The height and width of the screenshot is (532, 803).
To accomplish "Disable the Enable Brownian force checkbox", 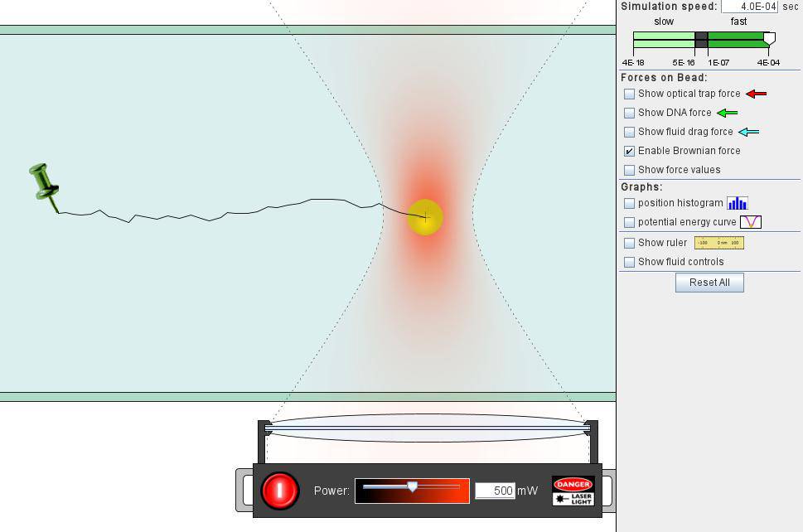I will pos(630,151).
